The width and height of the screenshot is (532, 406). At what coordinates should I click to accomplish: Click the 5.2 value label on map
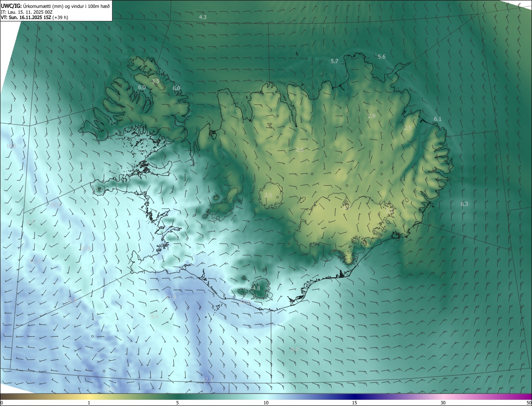(99, 189)
